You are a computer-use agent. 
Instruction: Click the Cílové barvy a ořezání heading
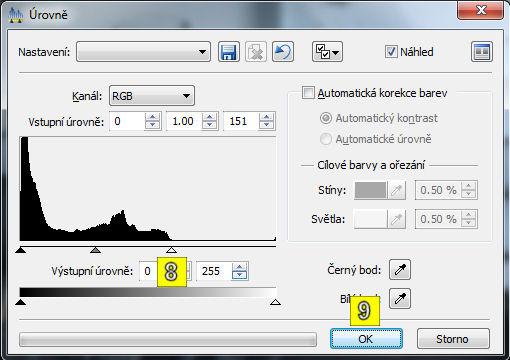[x=371, y=165]
